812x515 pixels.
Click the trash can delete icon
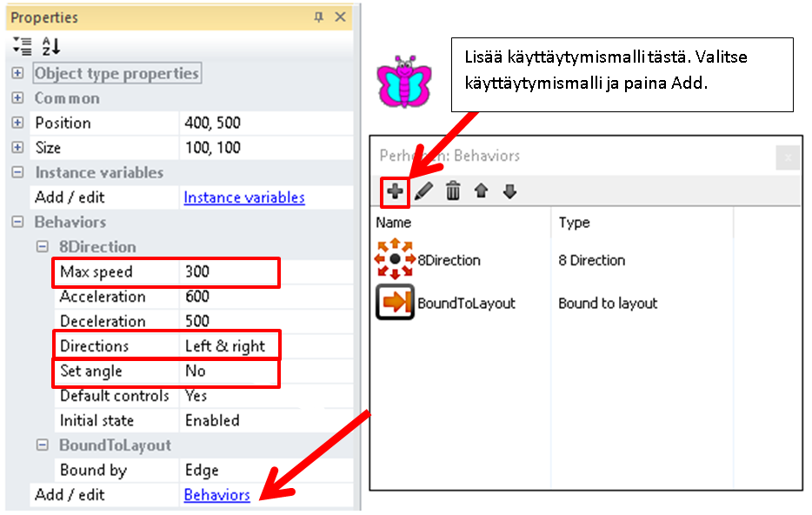(x=453, y=191)
